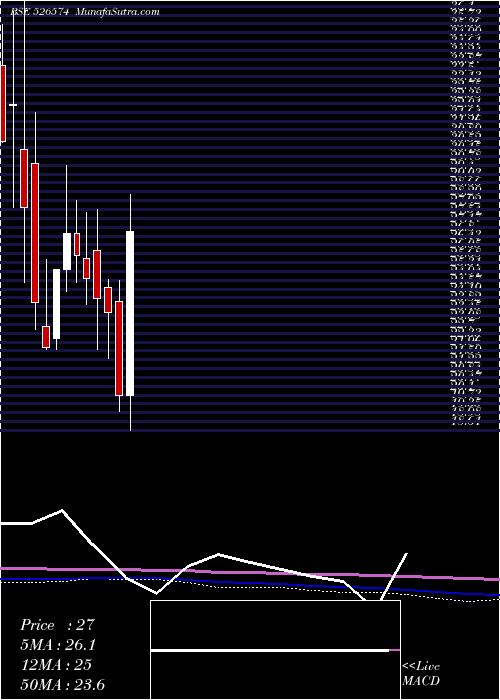Image resolution: width=500 pixels, height=700 pixels.
Task: Select the 12MA : 25 value
Action: 56,665
